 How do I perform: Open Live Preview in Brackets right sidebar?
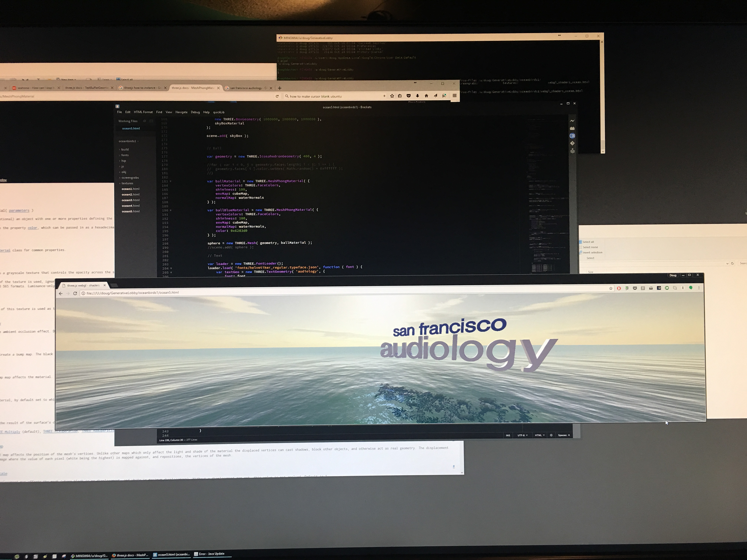[572, 121]
